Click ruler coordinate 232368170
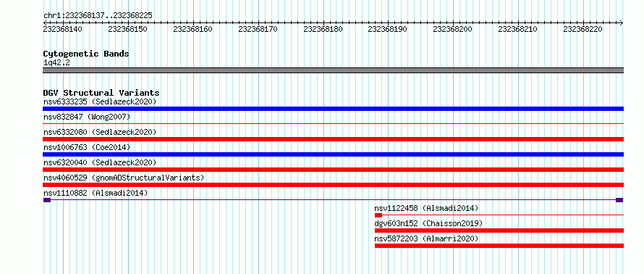 point(258,29)
